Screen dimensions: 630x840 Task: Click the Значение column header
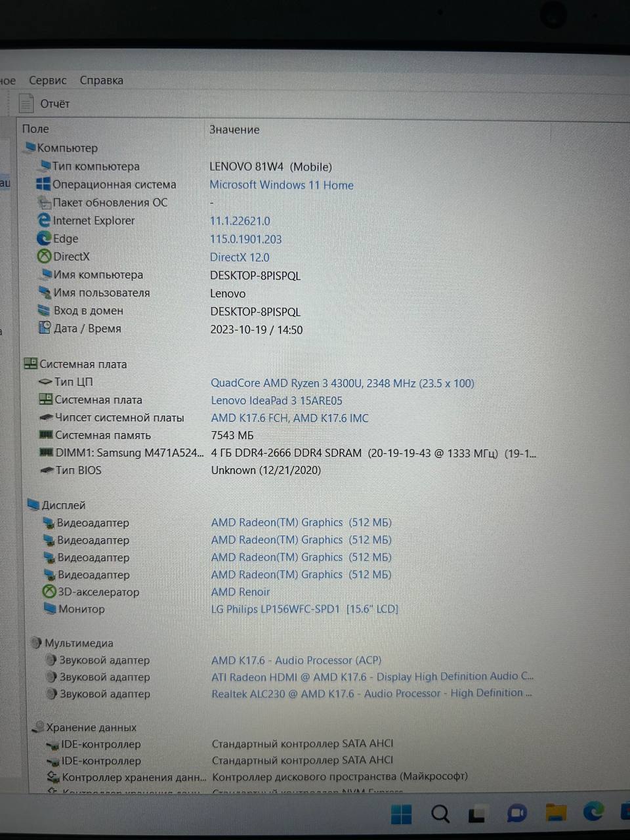coord(234,129)
